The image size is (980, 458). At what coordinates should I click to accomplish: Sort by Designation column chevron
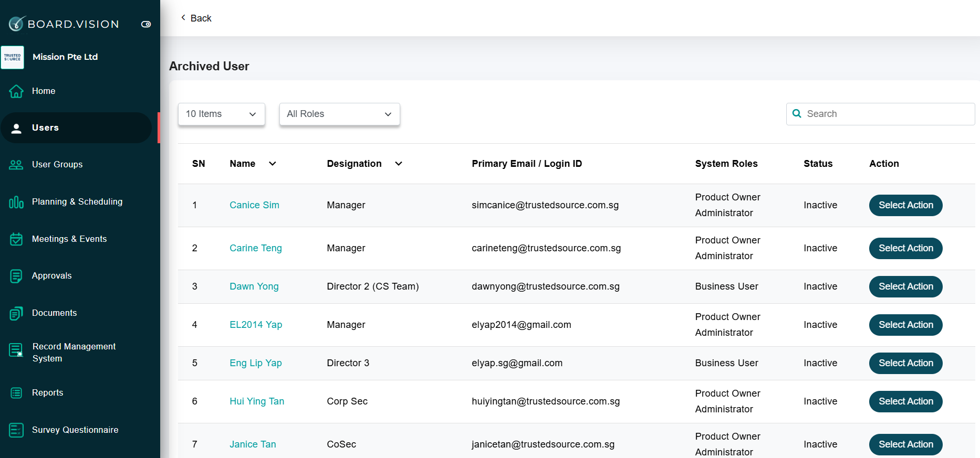(x=399, y=164)
